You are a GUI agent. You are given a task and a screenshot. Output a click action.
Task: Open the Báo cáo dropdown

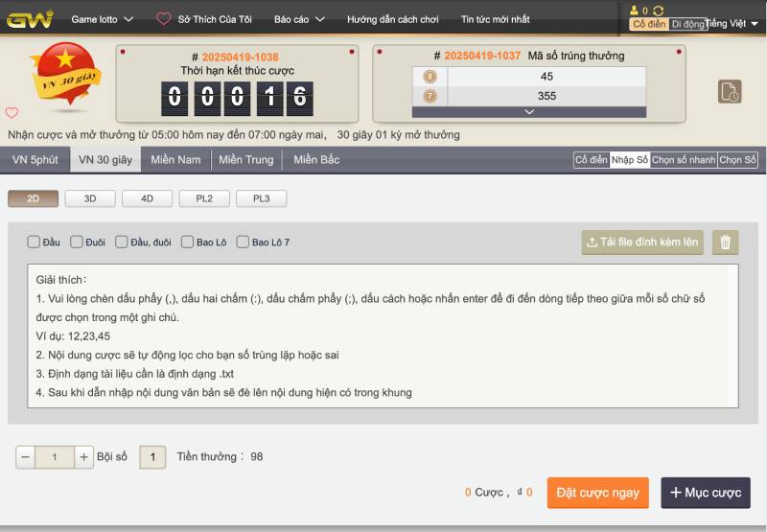299,19
